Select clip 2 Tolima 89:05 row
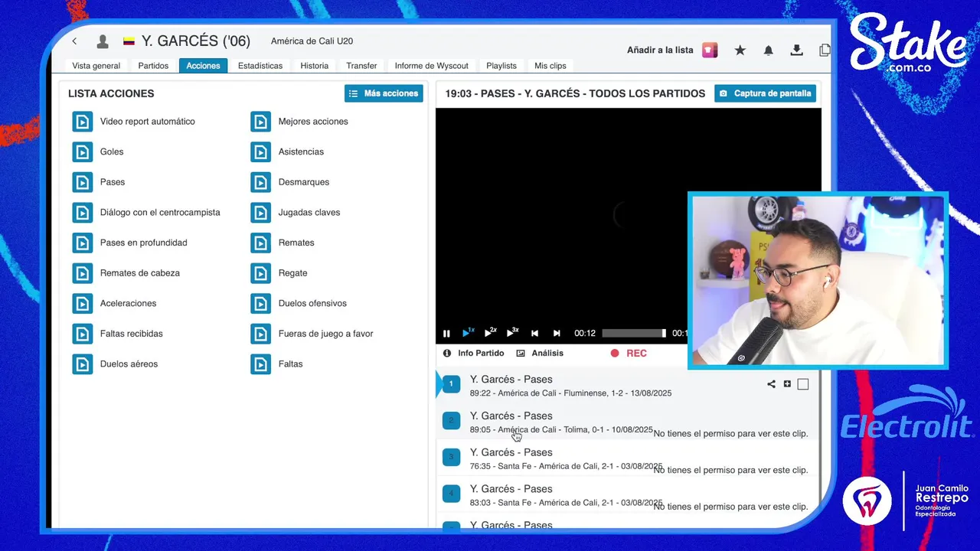This screenshot has width=980, height=551. tap(627, 422)
